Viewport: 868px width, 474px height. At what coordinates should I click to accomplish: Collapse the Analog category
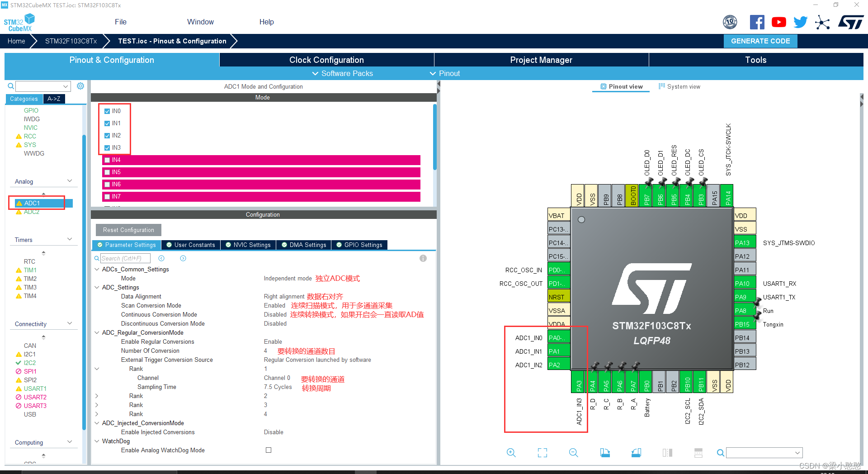pyautogui.click(x=70, y=181)
